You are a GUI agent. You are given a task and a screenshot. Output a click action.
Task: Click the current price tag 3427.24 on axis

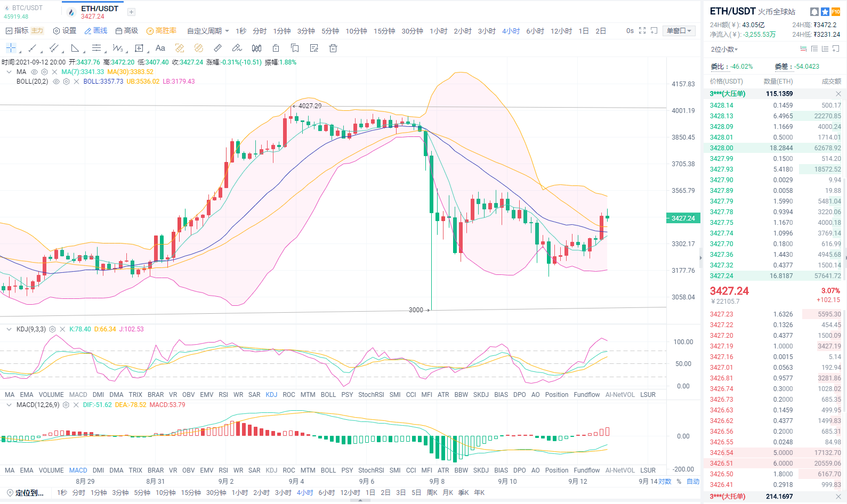click(x=683, y=218)
